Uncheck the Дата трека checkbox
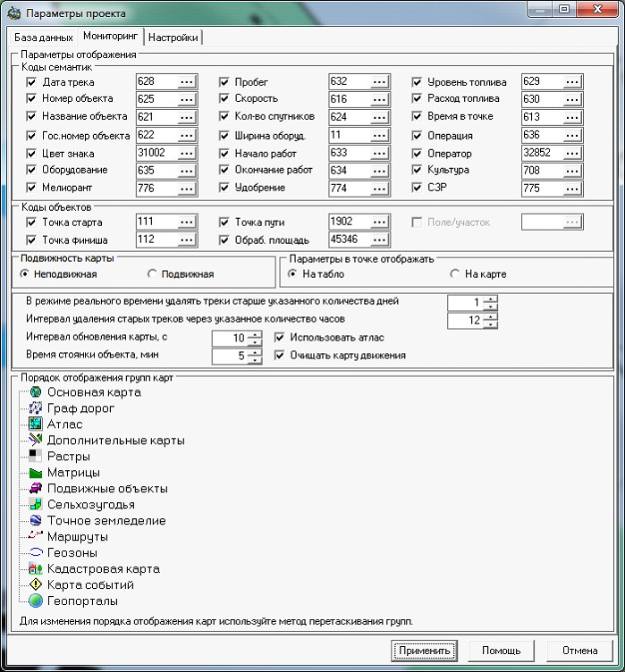This screenshot has width=625, height=672. point(32,82)
